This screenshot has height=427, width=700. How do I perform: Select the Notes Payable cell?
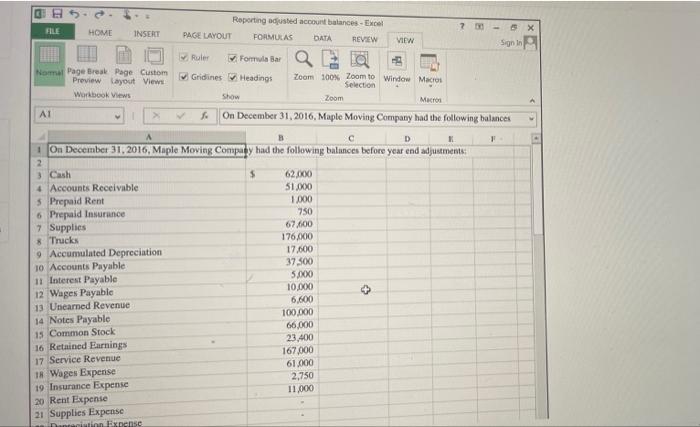pyautogui.click(x=147, y=319)
